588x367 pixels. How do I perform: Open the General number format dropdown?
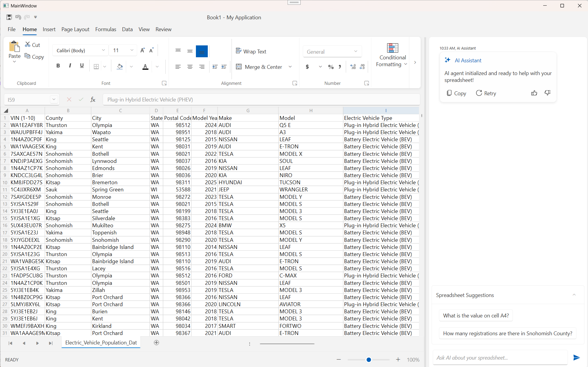(x=355, y=51)
